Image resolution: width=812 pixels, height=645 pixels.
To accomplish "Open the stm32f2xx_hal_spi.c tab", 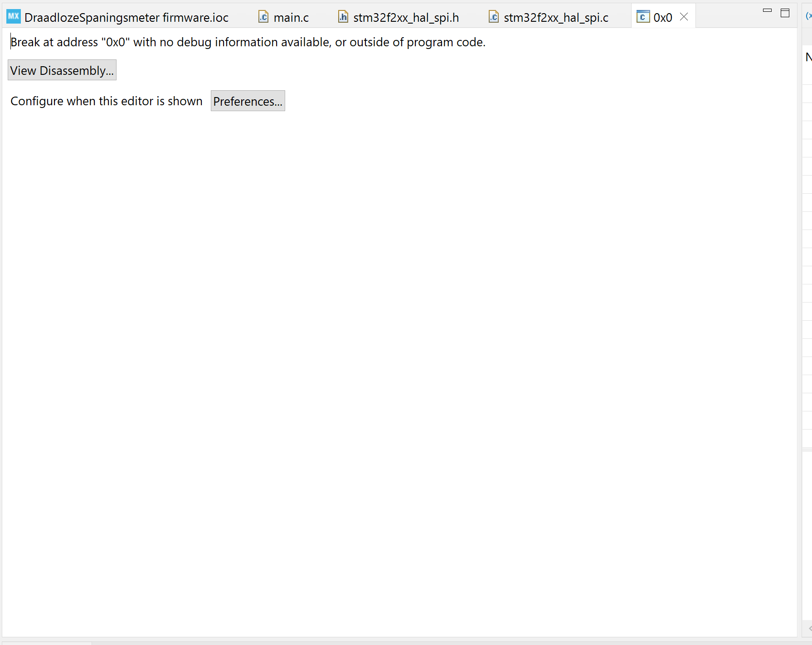I will 556,18.
